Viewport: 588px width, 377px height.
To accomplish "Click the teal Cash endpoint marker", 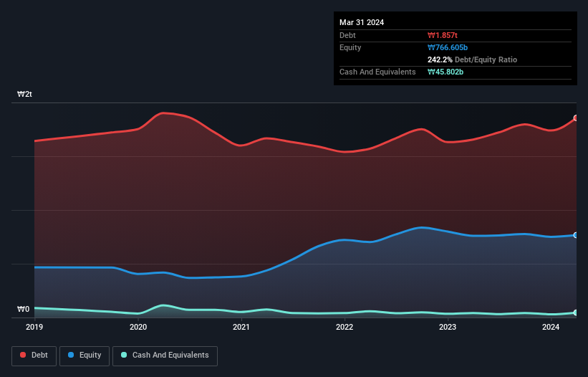I will (576, 312).
